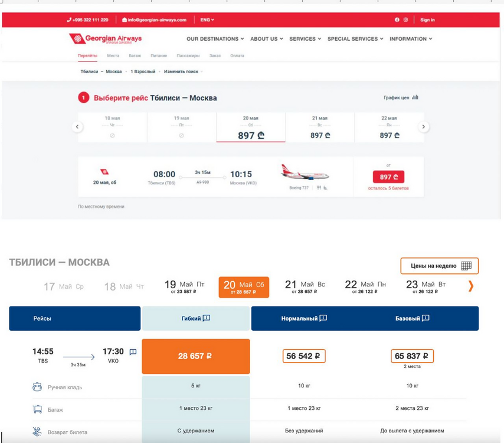The width and height of the screenshot is (504, 443).
Task: Select the Места step tab
Action: tap(113, 56)
